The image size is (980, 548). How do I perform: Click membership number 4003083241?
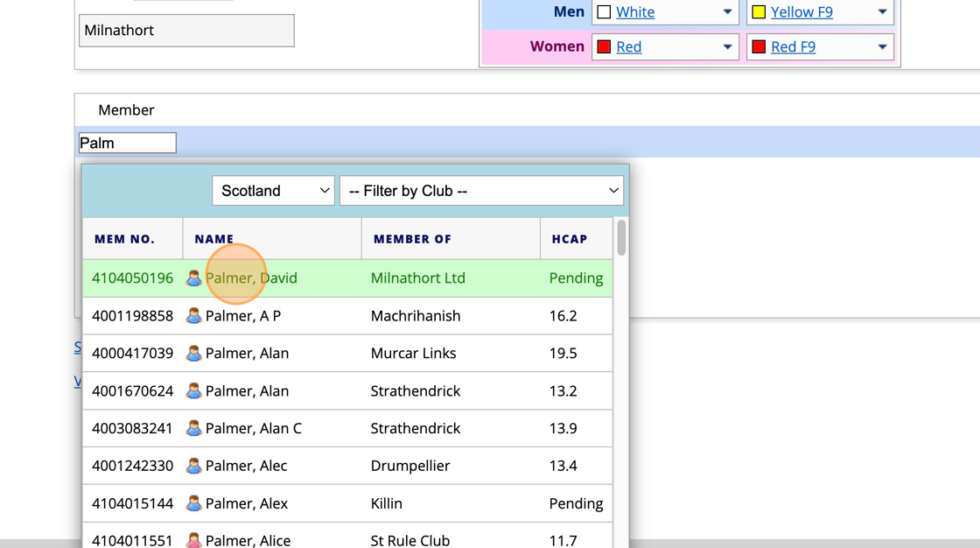(132, 429)
